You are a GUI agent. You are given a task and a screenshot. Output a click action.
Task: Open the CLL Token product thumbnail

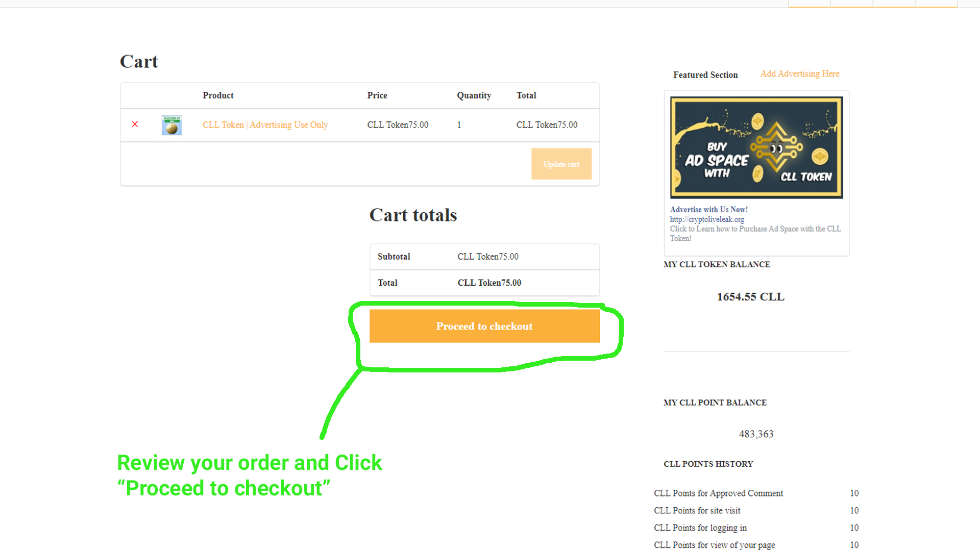coord(172,125)
